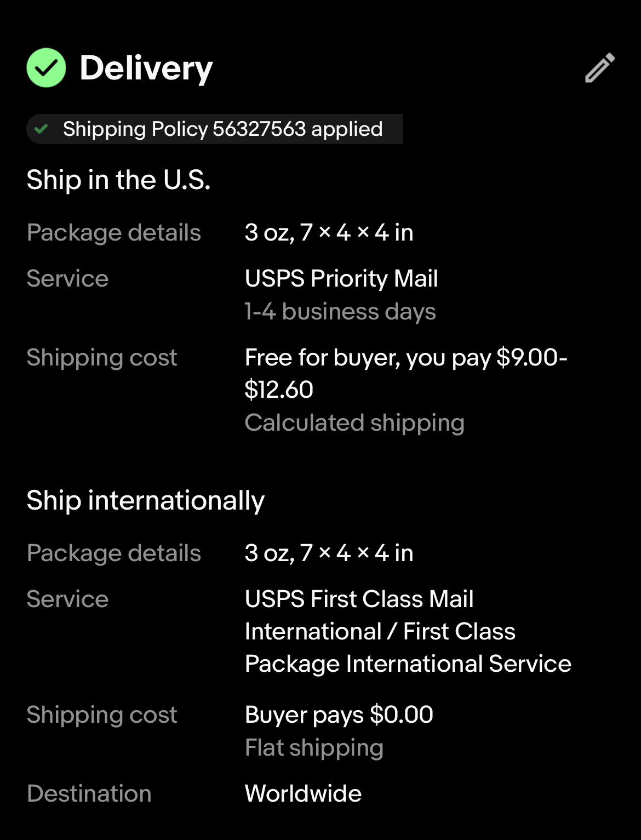Viewport: 641px width, 840px height.
Task: Select the Ship in the U.S. heading
Action: 118,180
